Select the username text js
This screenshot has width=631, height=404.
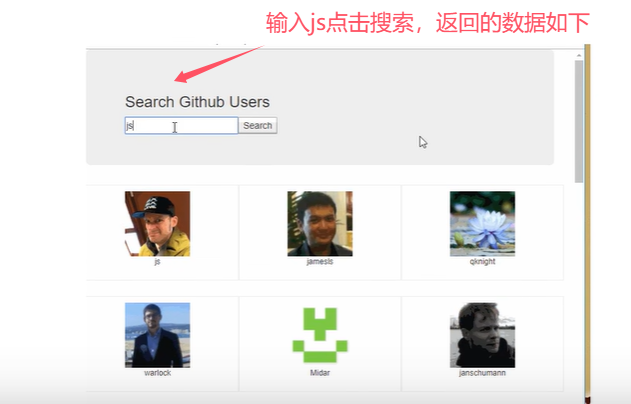157,262
